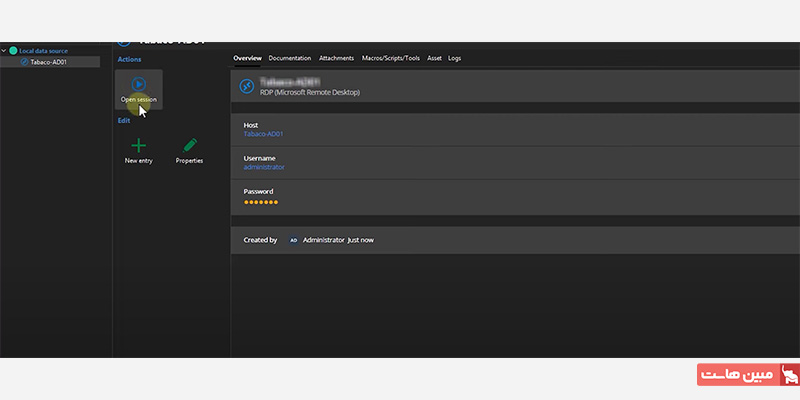Click the masked password dots
This screenshot has height=400, width=800.
261,202
